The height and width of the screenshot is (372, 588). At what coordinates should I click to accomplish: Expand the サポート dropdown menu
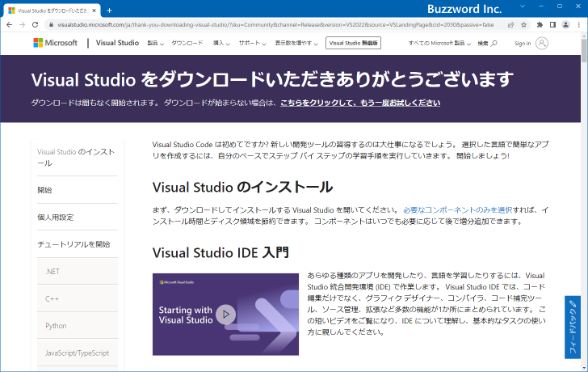coord(252,43)
